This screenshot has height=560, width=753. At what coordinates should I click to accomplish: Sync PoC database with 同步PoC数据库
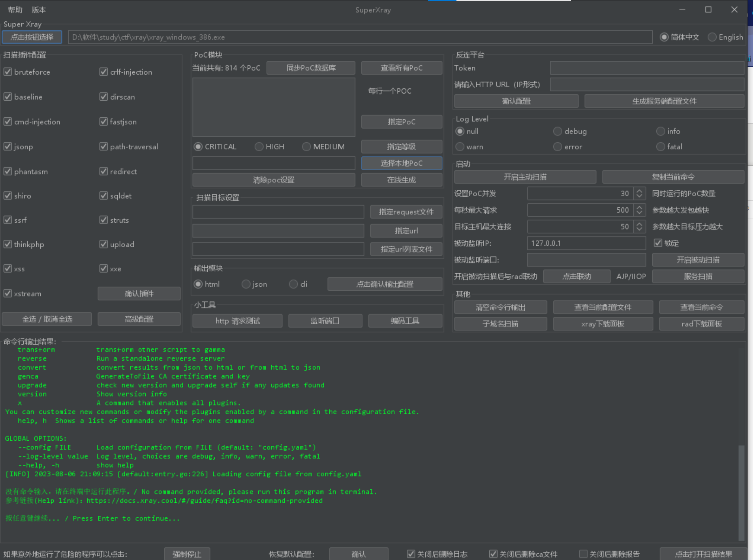(x=311, y=68)
